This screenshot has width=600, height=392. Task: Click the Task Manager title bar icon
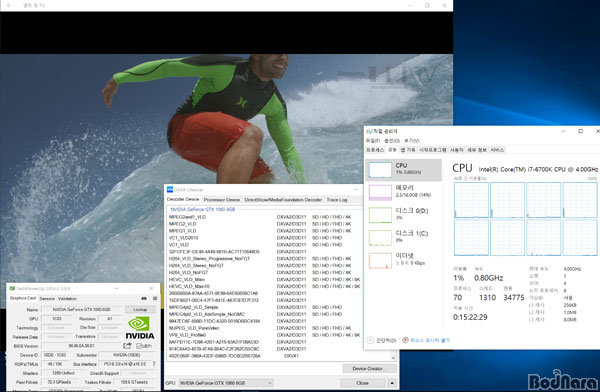tap(370, 131)
